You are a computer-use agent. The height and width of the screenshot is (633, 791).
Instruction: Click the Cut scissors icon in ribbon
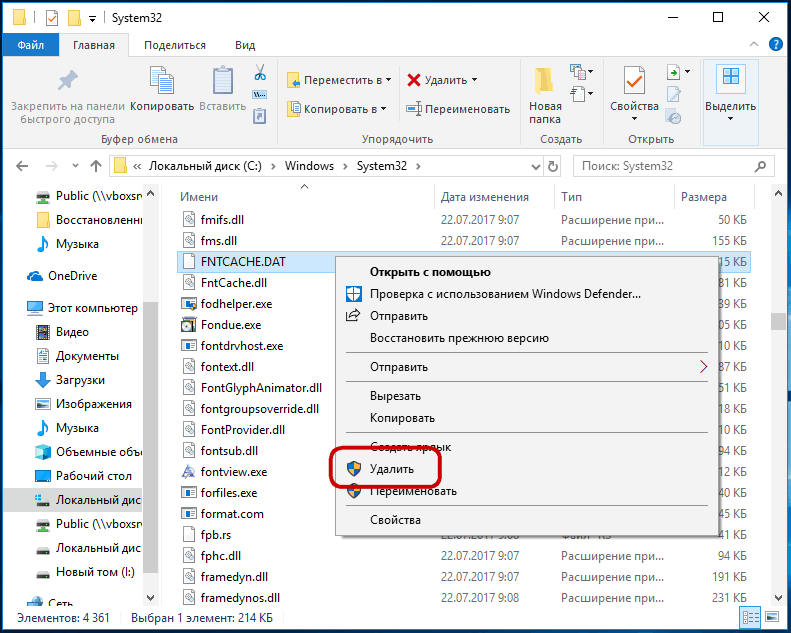point(260,73)
